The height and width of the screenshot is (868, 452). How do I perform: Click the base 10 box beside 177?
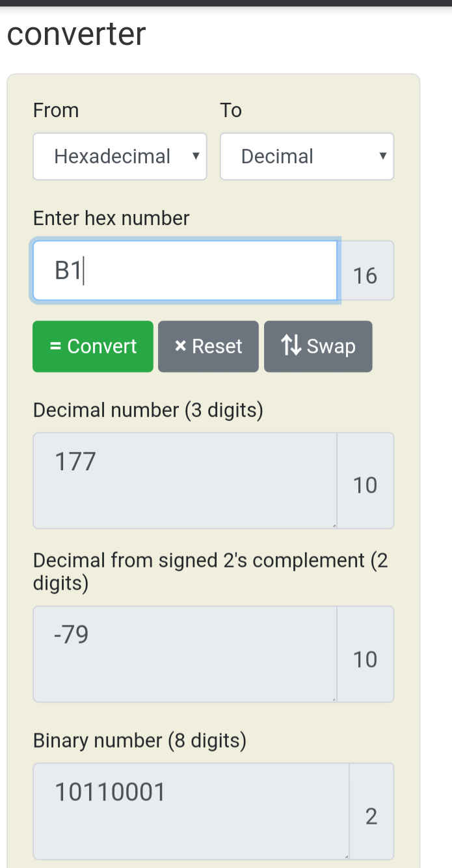366,485
